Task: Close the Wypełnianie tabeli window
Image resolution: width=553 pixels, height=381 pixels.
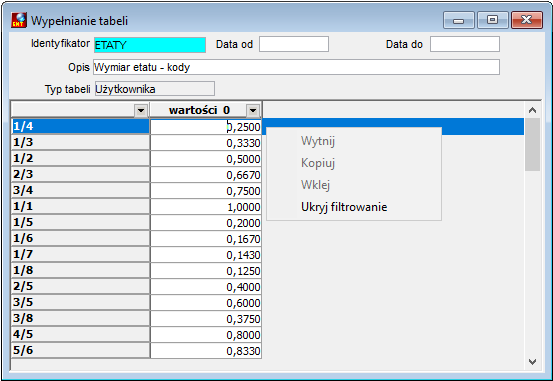Action: 527,20
